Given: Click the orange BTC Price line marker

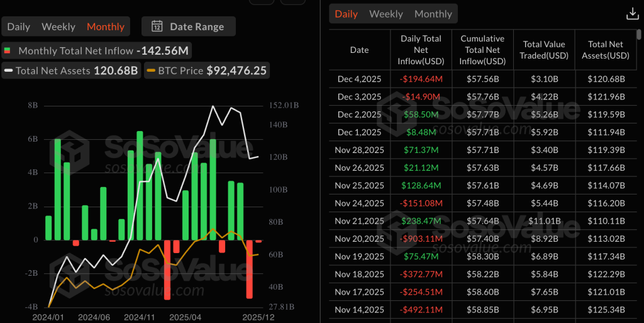Looking at the screenshot, I should (151, 71).
